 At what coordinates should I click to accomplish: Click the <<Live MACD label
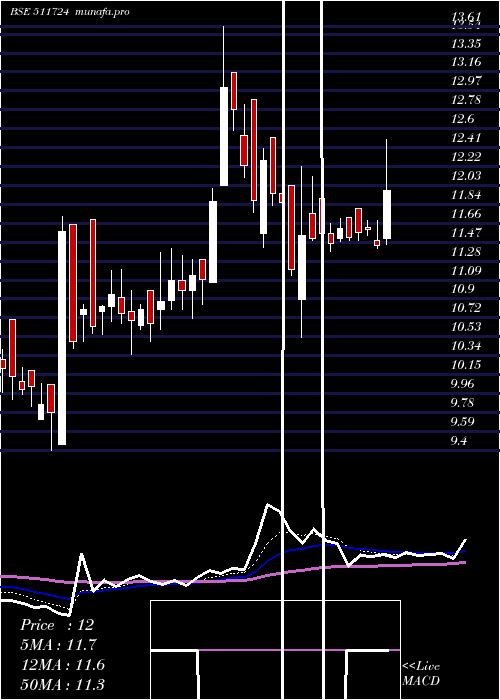[x=421, y=674]
